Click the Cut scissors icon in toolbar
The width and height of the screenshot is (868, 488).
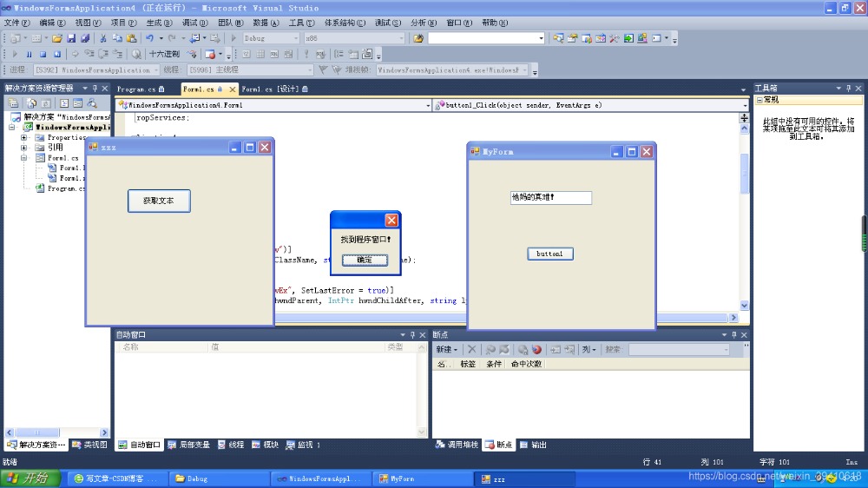pyautogui.click(x=104, y=38)
